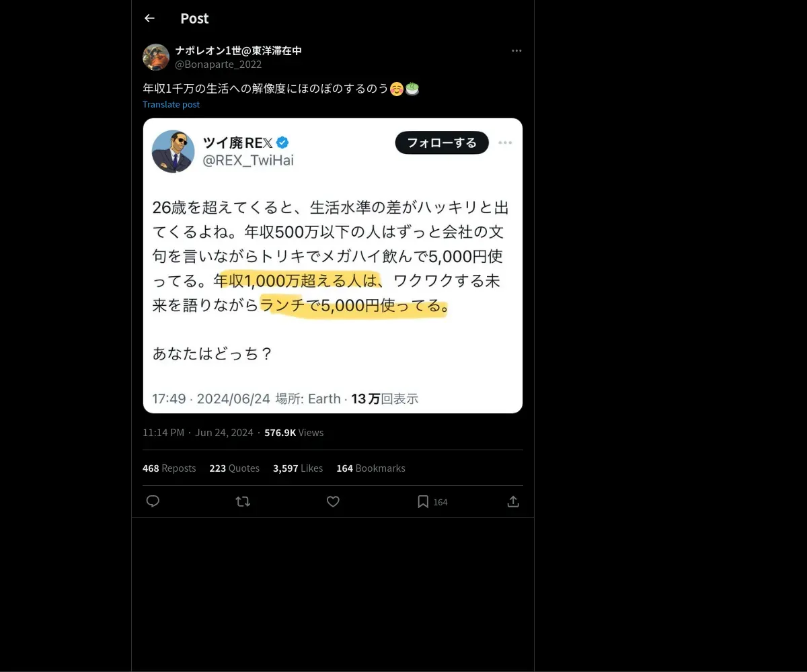Viewport: 807px width, 672px height.
Task: Repost using the retweet arrows icon
Action: point(243,501)
